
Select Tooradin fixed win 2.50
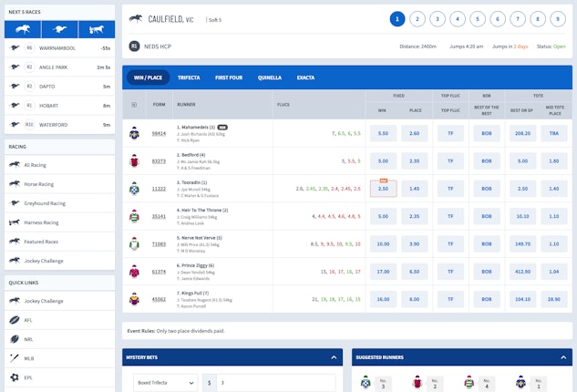383,189
